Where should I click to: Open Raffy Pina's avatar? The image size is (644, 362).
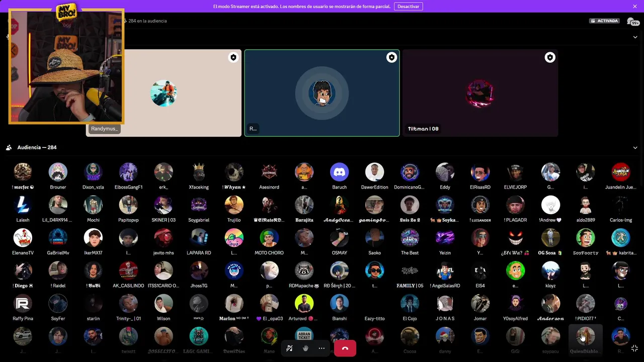[x=23, y=303]
